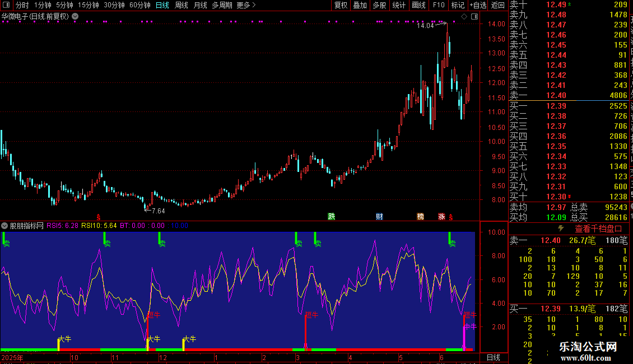Screen dimensions: 633x364
Task: Click the red 涨 marker icon
Action: [441, 216]
